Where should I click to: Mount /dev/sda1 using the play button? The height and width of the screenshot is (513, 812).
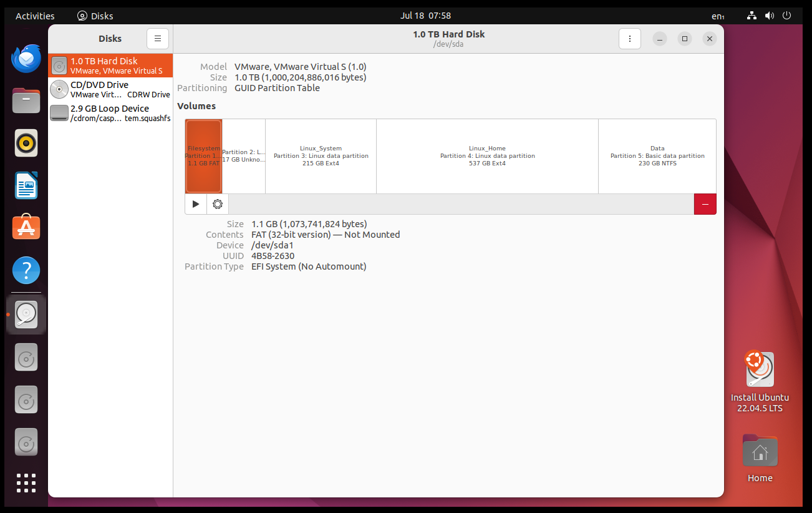point(195,203)
